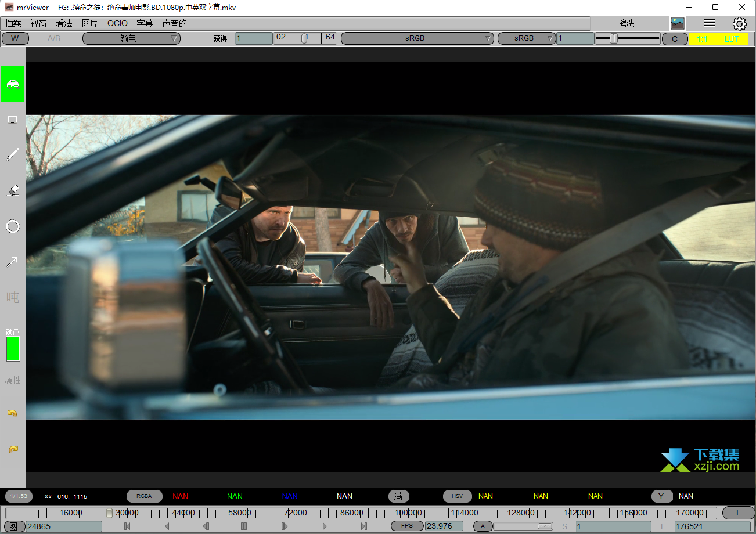Click the gamma value field showing 1
Image resolution: width=756 pixels, height=534 pixels.
575,38
